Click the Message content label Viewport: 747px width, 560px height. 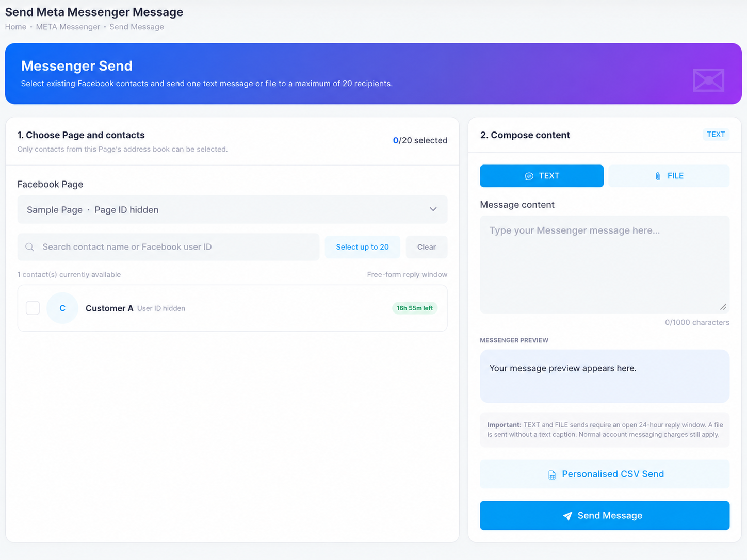coord(517,205)
